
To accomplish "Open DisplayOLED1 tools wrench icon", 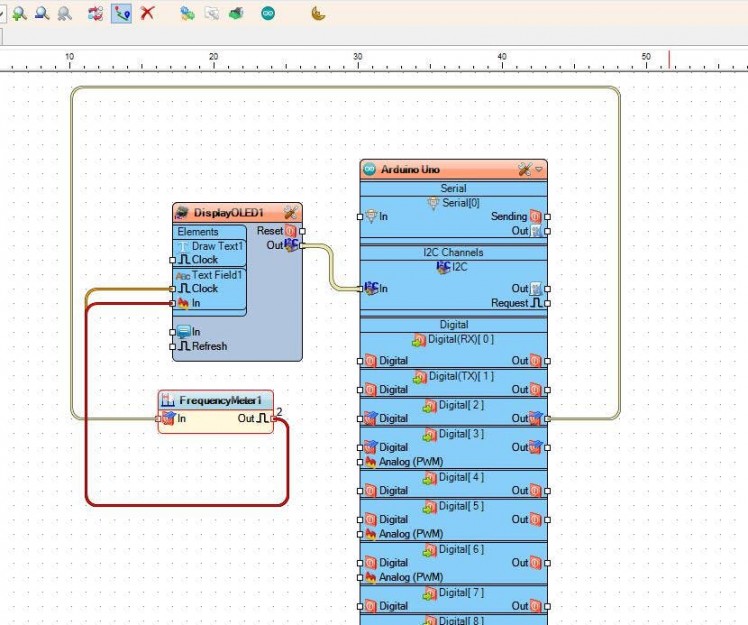I will [290, 213].
